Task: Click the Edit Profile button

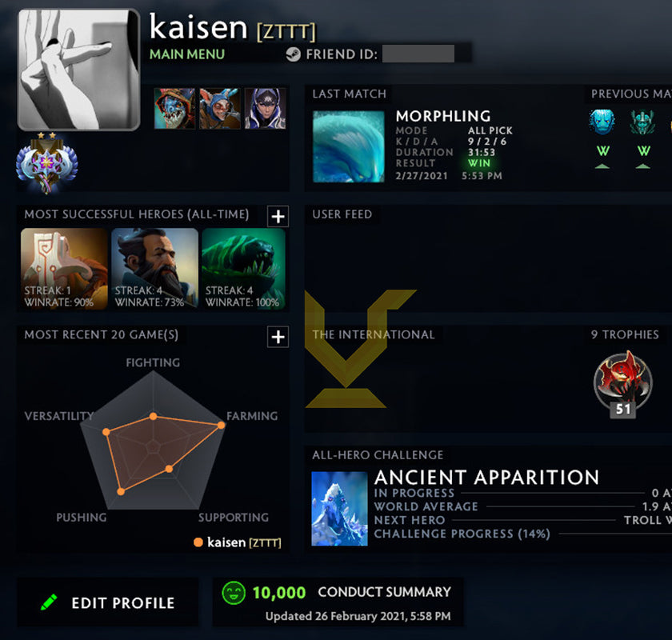Action: [x=107, y=602]
